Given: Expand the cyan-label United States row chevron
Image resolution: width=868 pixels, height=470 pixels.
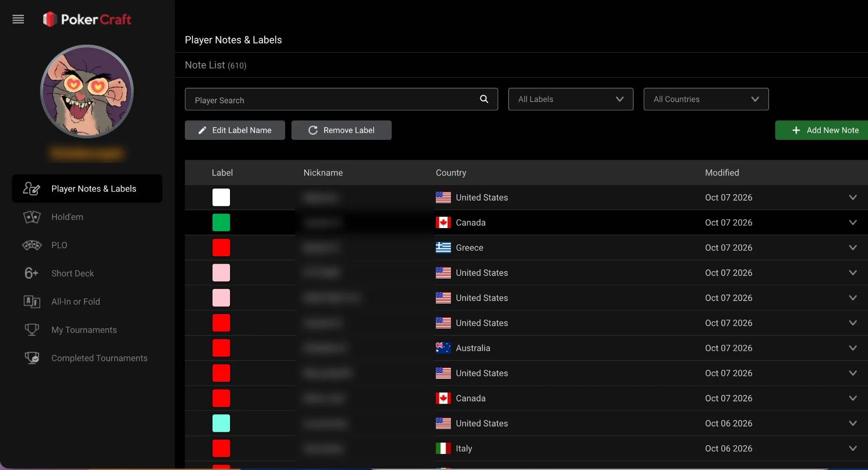Looking at the screenshot, I should click(x=852, y=423).
